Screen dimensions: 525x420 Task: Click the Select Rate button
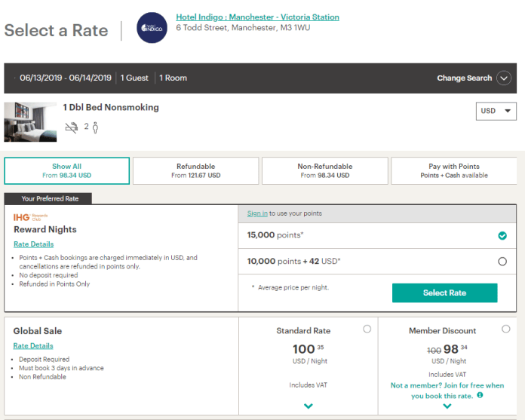444,293
